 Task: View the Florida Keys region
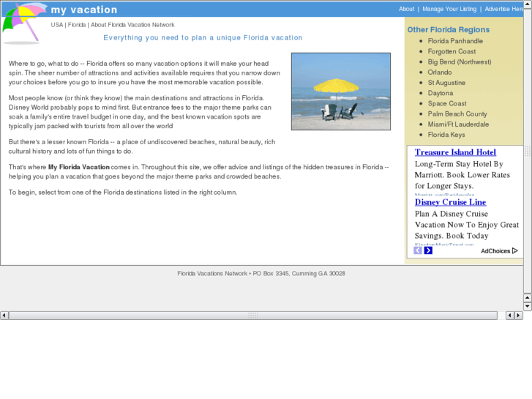[x=446, y=135]
